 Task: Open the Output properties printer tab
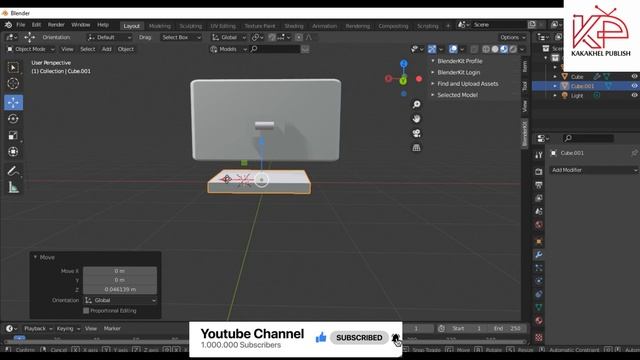click(x=539, y=185)
